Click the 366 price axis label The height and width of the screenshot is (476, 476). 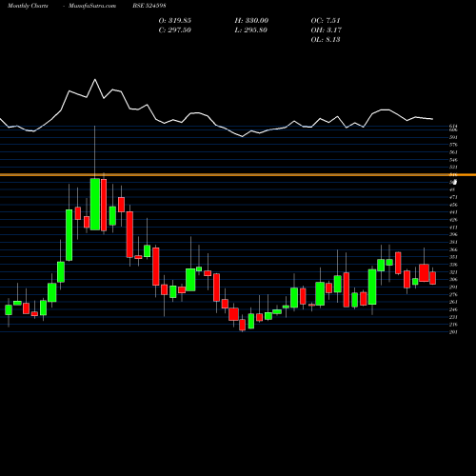(x=453, y=250)
